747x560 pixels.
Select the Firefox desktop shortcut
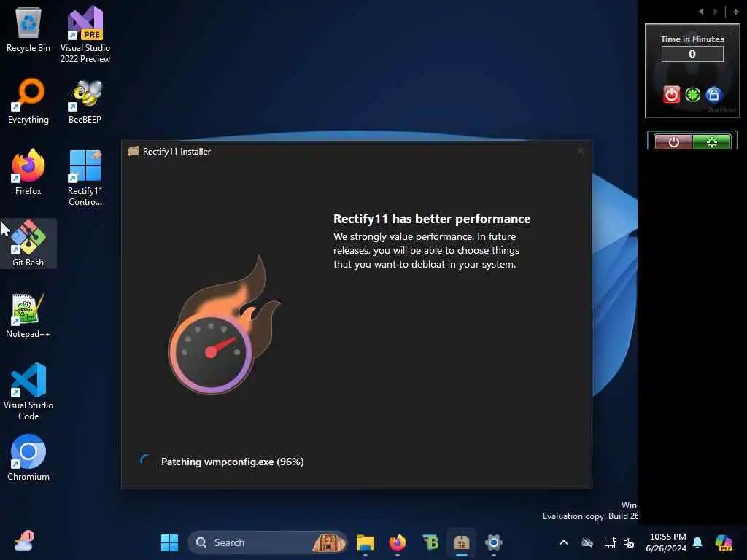[x=28, y=172]
